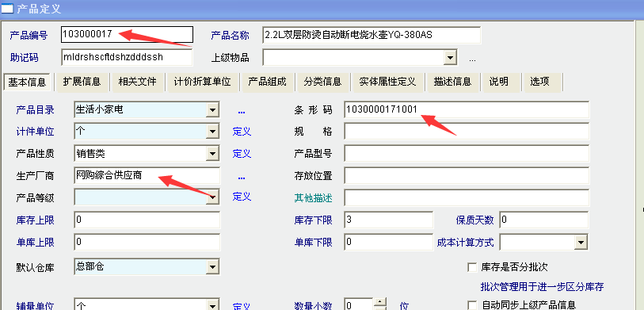Click the 规格 input field

[467, 132]
